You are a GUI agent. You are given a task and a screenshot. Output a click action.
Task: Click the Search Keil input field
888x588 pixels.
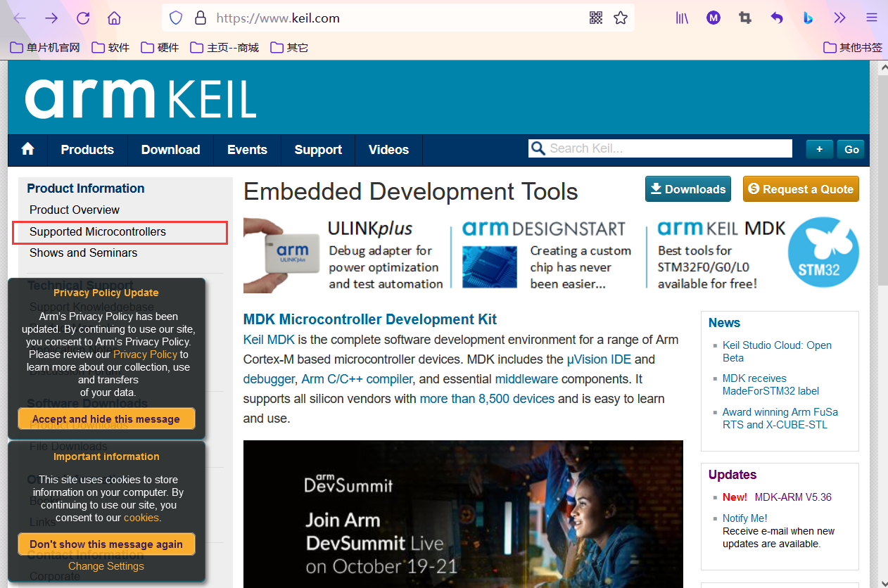pyautogui.click(x=660, y=148)
